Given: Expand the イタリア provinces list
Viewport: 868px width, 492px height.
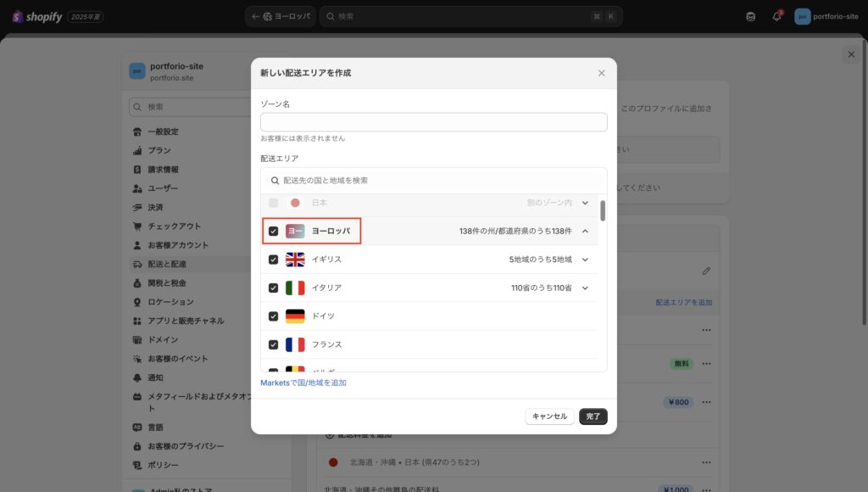Looking at the screenshot, I should [x=585, y=288].
